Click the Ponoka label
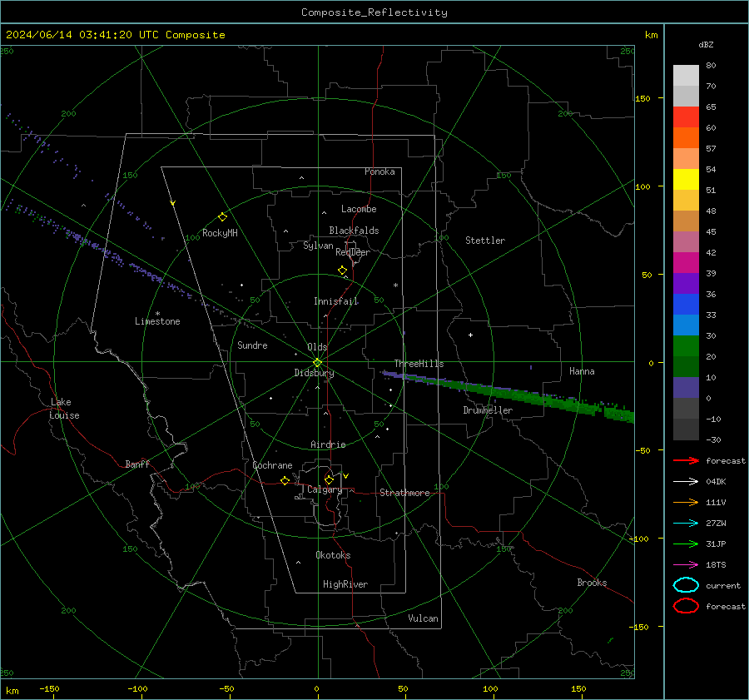 click(x=379, y=171)
